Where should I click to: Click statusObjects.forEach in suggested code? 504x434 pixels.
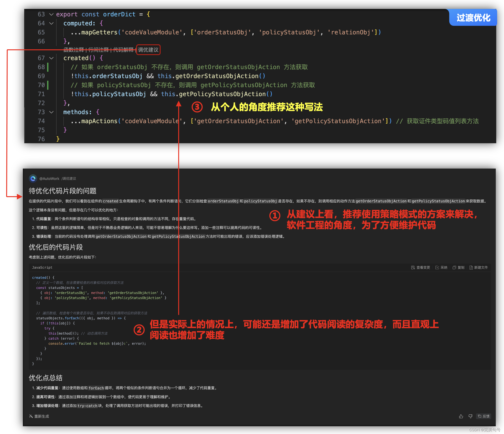click(58, 318)
